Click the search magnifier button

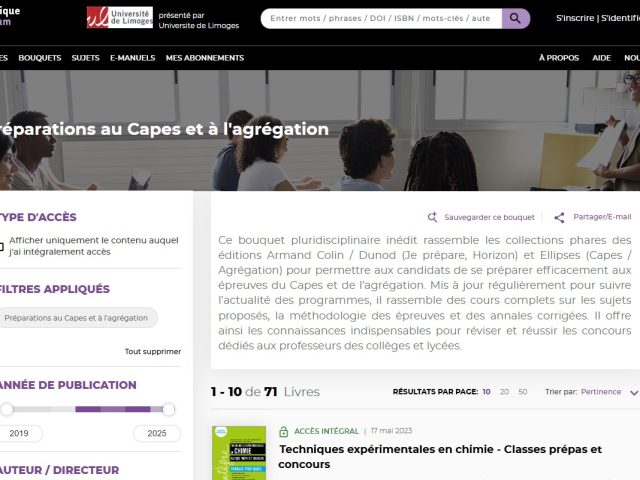[516, 18]
